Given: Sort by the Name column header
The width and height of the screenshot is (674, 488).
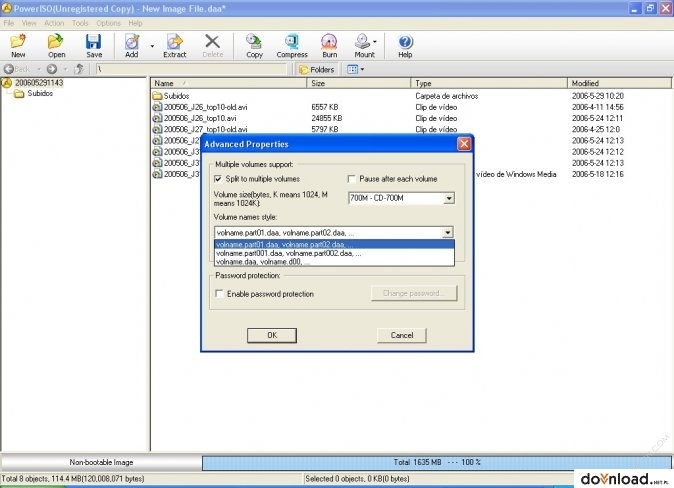Looking at the screenshot, I should [x=229, y=83].
